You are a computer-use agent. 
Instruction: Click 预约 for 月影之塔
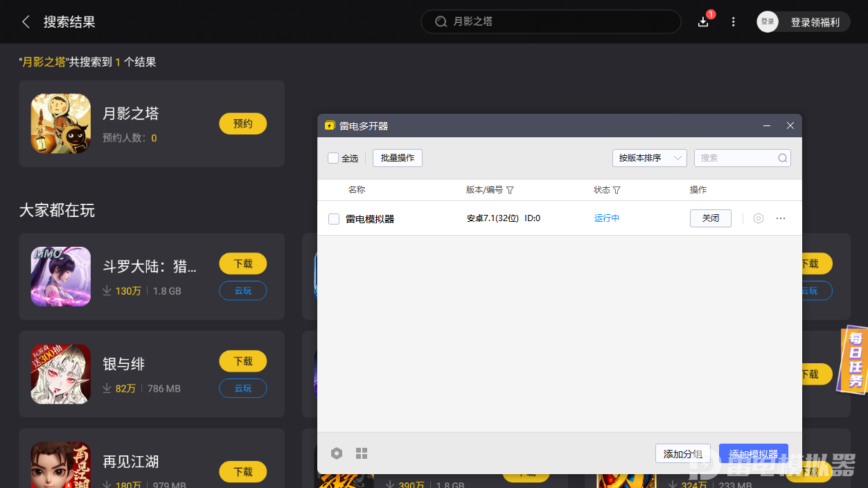242,123
